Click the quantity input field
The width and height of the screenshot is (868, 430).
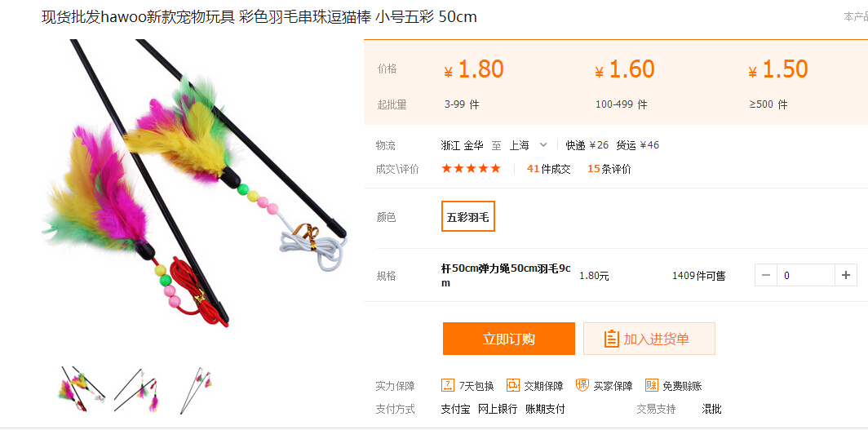click(x=805, y=275)
